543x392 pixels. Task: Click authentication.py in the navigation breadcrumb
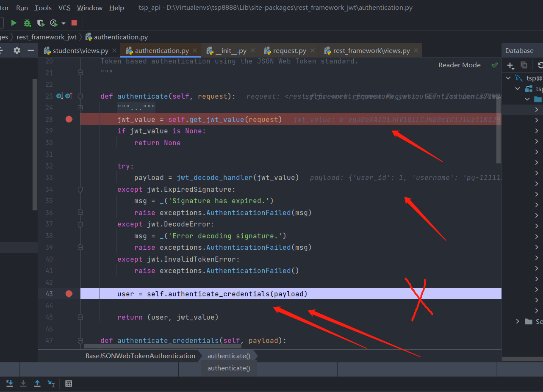coord(116,37)
